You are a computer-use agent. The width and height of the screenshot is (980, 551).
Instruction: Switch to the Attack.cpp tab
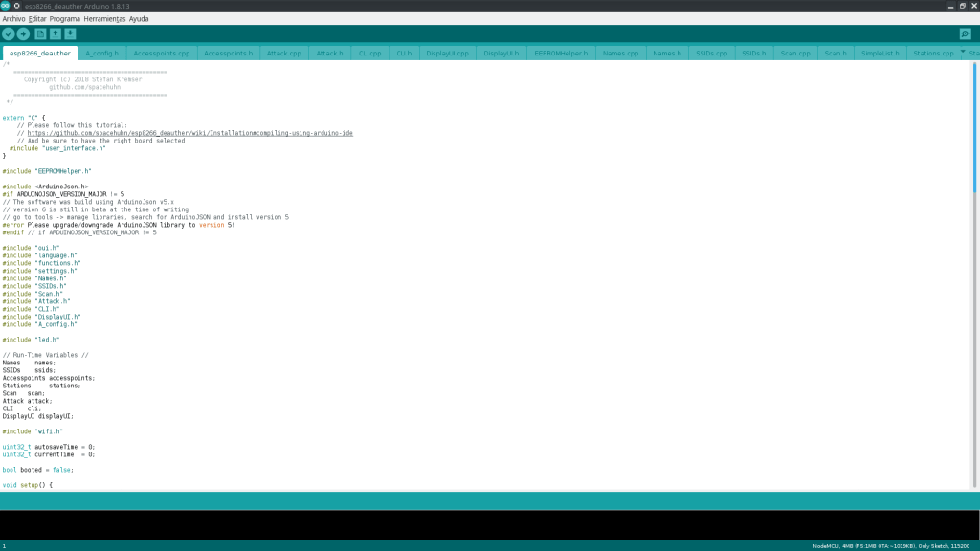[283, 54]
